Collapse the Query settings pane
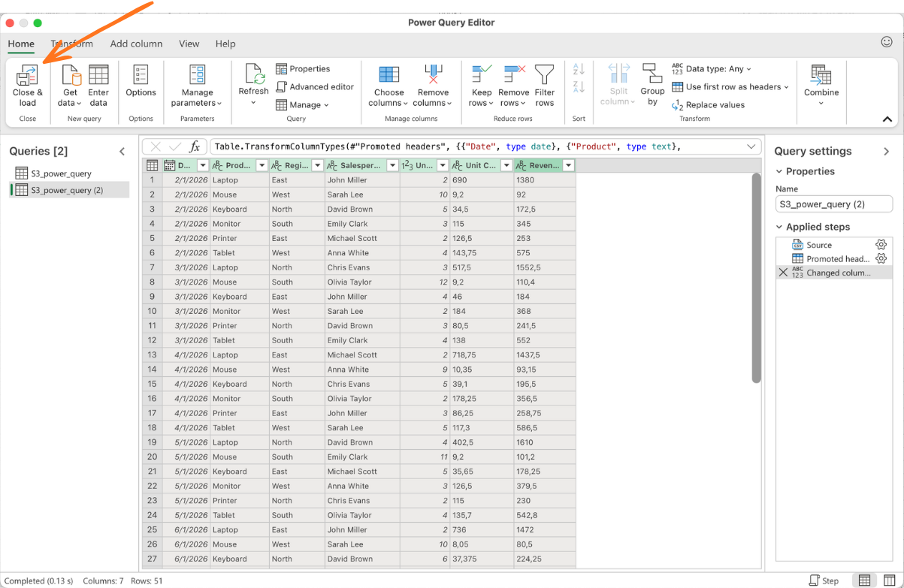The image size is (904, 588). 887,151
